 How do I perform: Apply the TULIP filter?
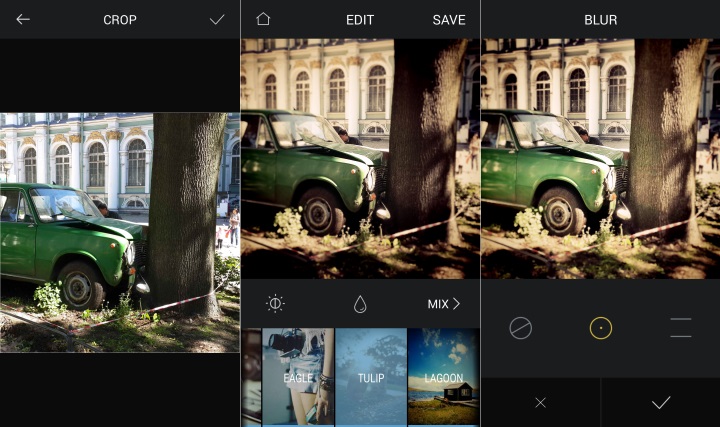[x=371, y=377]
